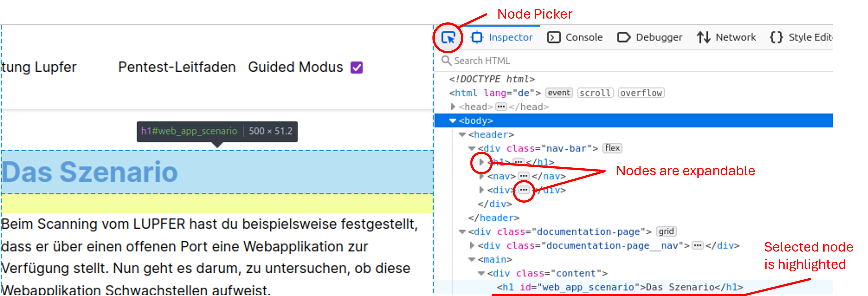This screenshot has width=868, height=296.
Task: Click the magnifier icon in Search HTML
Action: coord(447,61)
